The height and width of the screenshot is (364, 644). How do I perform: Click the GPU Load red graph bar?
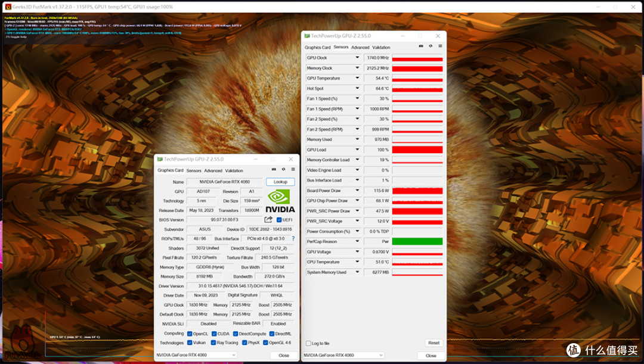click(417, 150)
